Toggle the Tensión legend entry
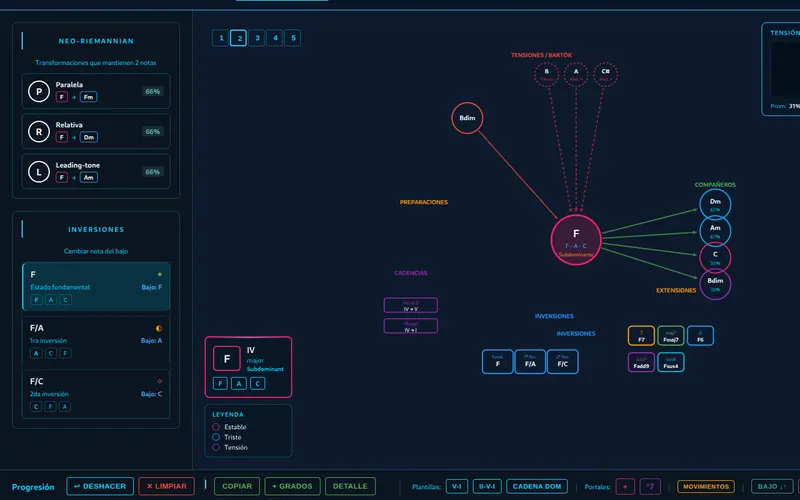Image resolution: width=800 pixels, height=500 pixels. pyautogui.click(x=230, y=447)
